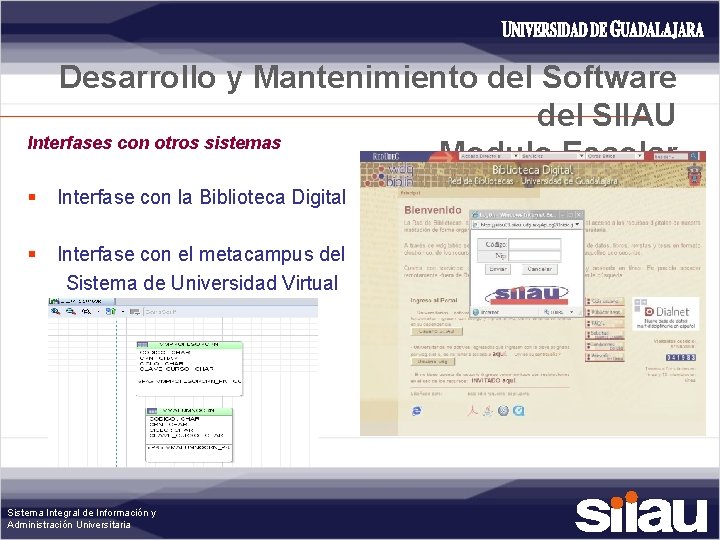Open the login popup address bar dropdown
Image resolution: width=720 pixels, height=540 pixels.
577,225
